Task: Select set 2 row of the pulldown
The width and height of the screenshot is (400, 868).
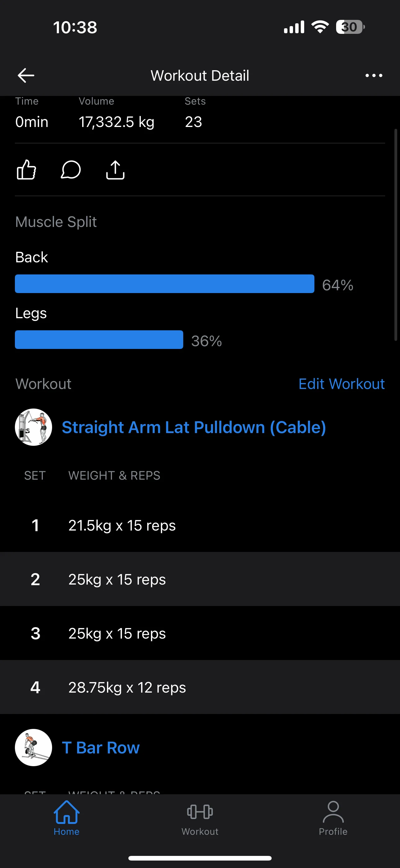Action: click(200, 579)
